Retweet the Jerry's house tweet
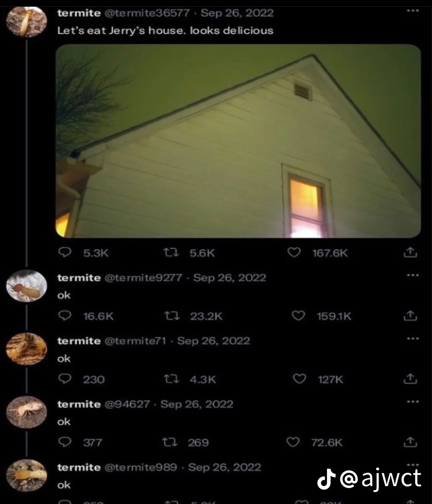Image resolution: width=432 pixels, height=504 pixels. click(171, 252)
